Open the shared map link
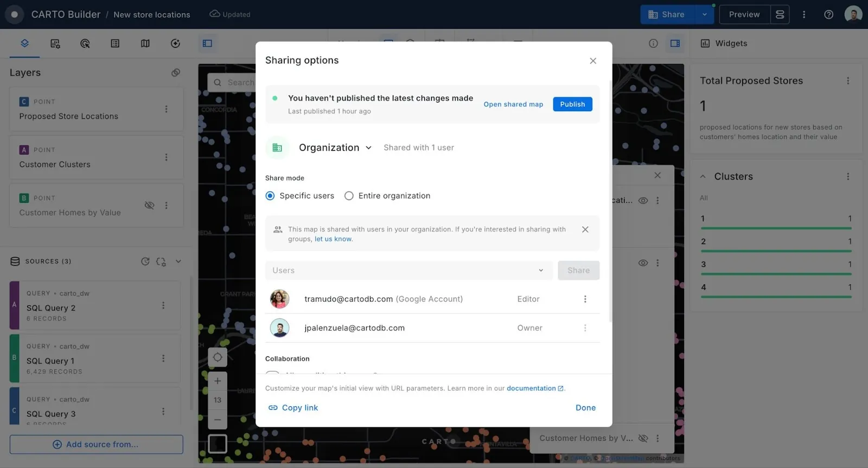The width and height of the screenshot is (868, 468). point(513,104)
